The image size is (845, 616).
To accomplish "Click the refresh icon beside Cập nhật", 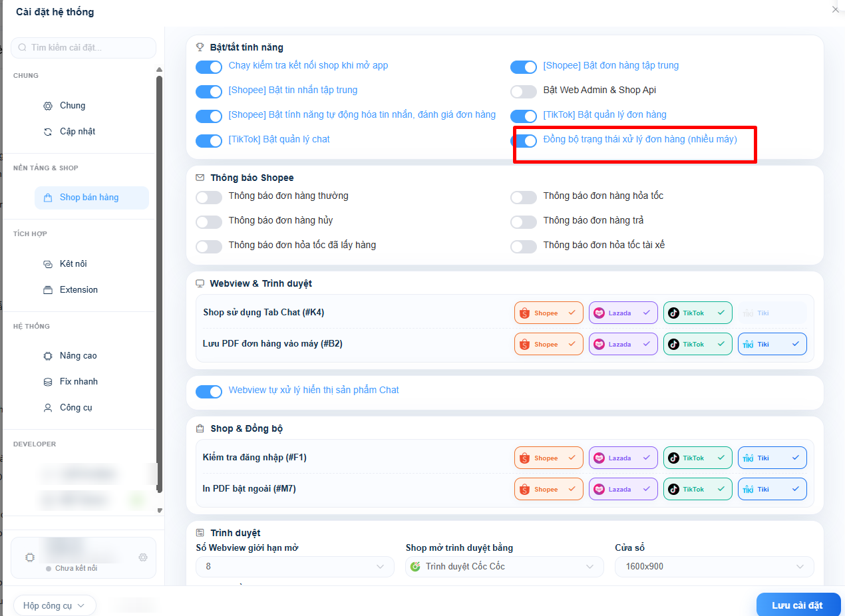I will (x=48, y=132).
